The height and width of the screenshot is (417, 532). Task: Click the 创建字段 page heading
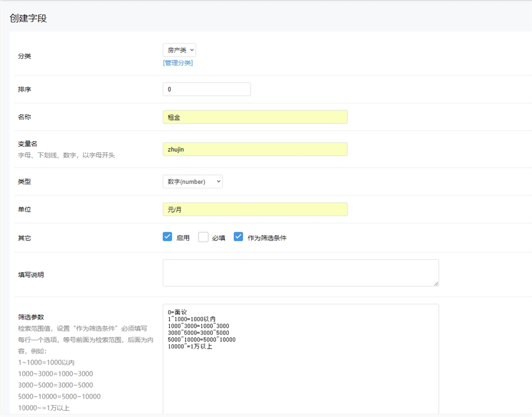click(x=28, y=18)
